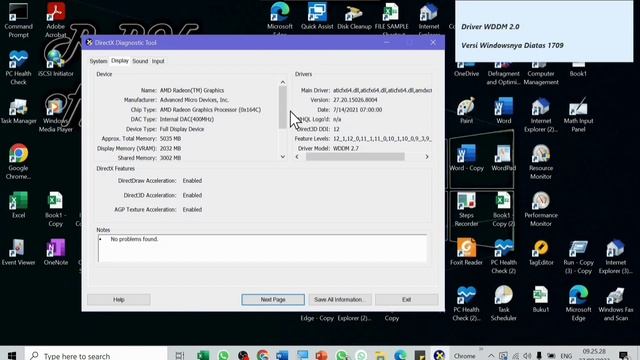Launch Foxit Reader from the desktop

point(466,253)
